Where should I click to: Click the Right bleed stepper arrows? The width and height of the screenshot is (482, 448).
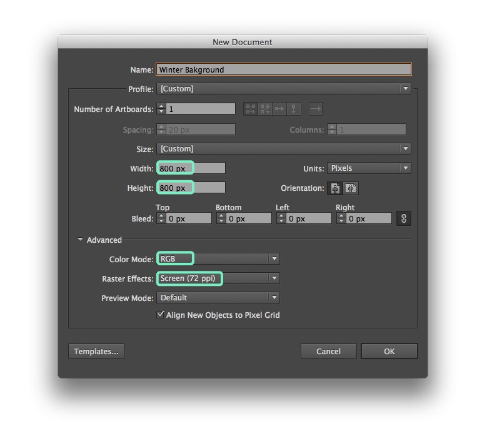341,218
